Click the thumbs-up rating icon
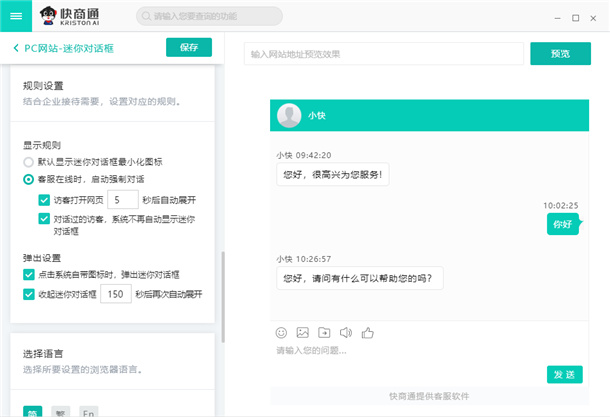 tap(368, 332)
